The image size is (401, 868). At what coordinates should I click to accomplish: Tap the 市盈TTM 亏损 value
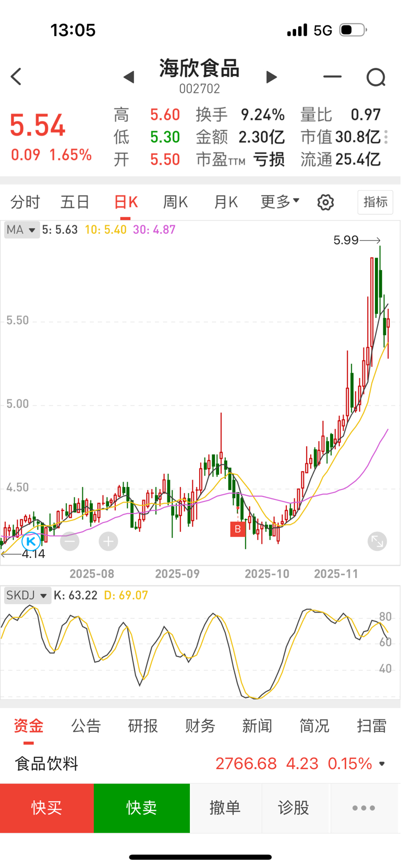point(269,160)
